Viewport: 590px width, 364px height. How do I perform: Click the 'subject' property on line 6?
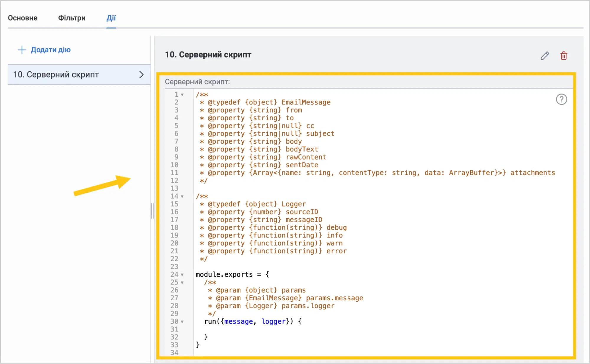click(320, 134)
